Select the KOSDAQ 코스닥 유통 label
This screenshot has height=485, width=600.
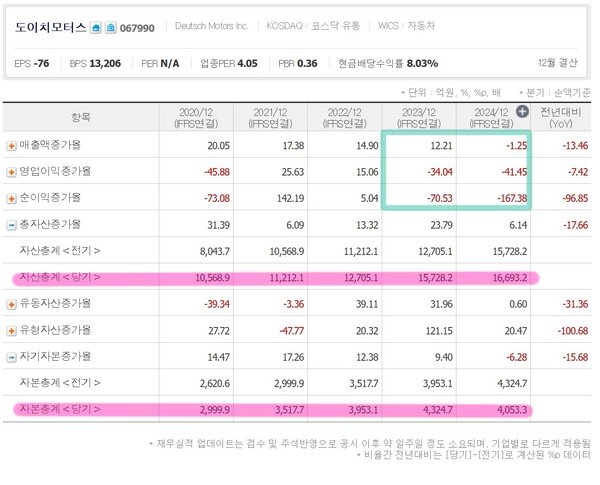pyautogui.click(x=313, y=26)
